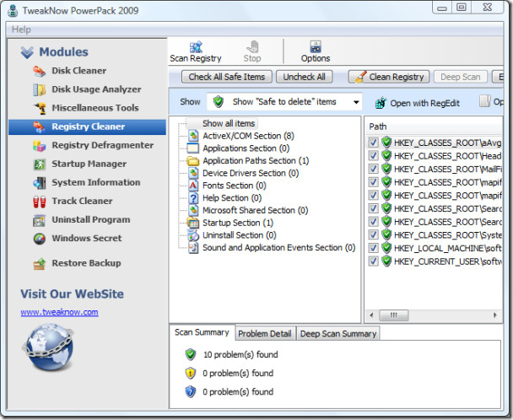Viewport: 513px width, 420px height.
Task: Click the green shield beside 10 problem(s) found
Action: 191,354
